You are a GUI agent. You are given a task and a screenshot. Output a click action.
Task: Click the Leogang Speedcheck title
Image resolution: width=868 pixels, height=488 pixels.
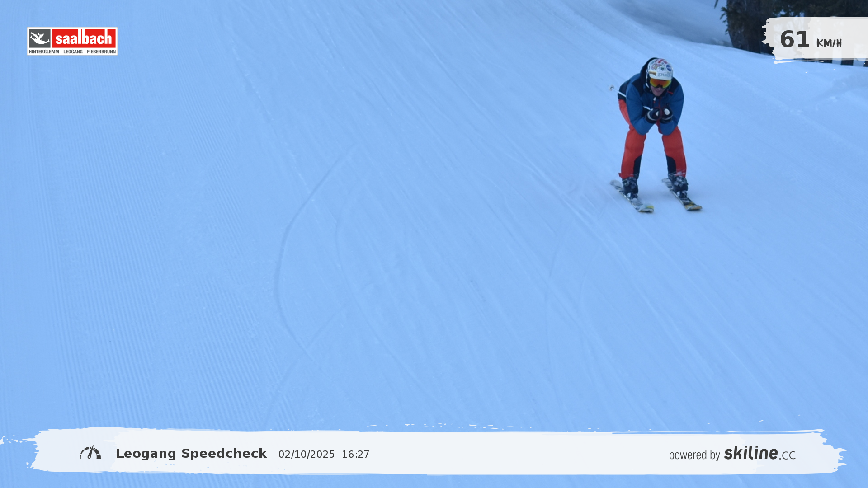click(191, 454)
